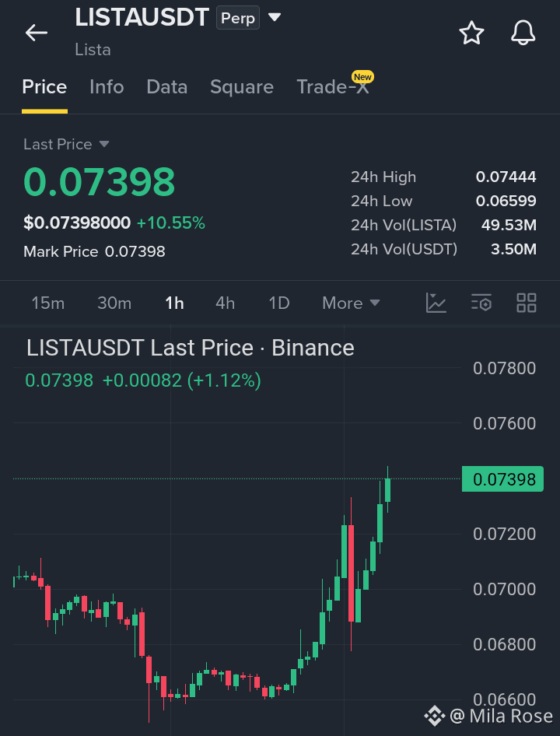560x736 pixels.
Task: Open the Last Price dropdown
Action: 66,144
